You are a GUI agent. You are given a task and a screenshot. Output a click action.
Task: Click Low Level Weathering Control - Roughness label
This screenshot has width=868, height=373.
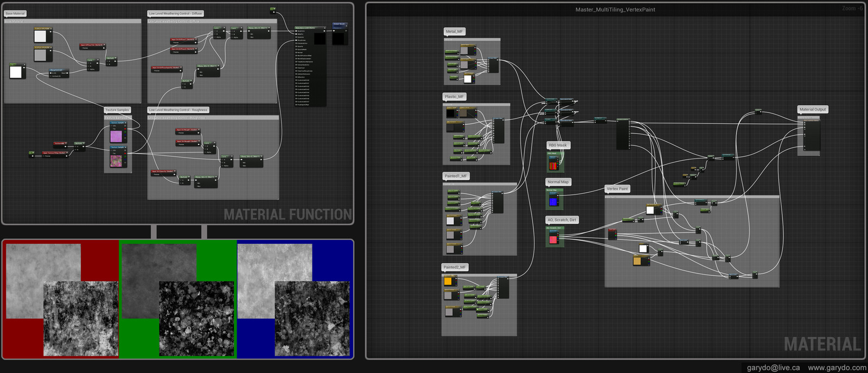178,110
